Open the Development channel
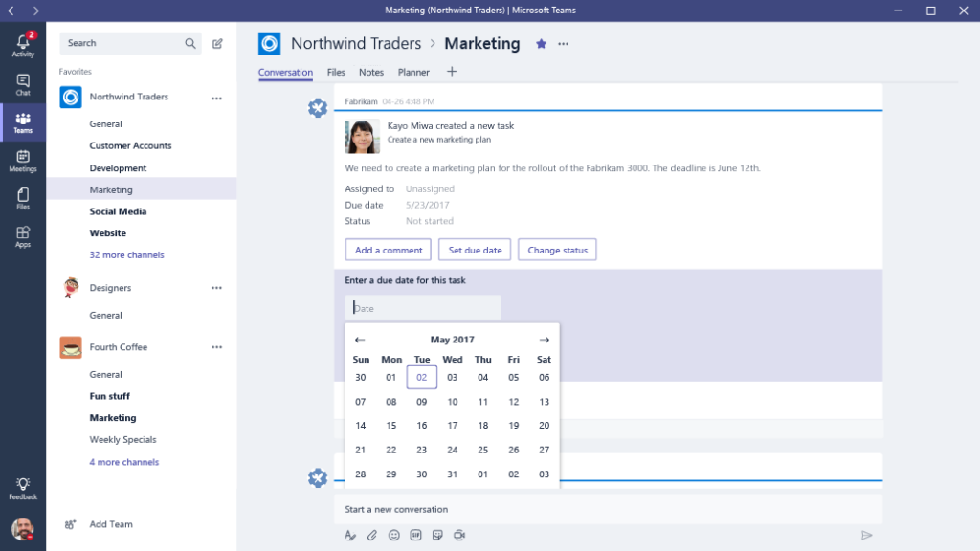Image resolution: width=980 pixels, height=551 pixels. coord(118,168)
